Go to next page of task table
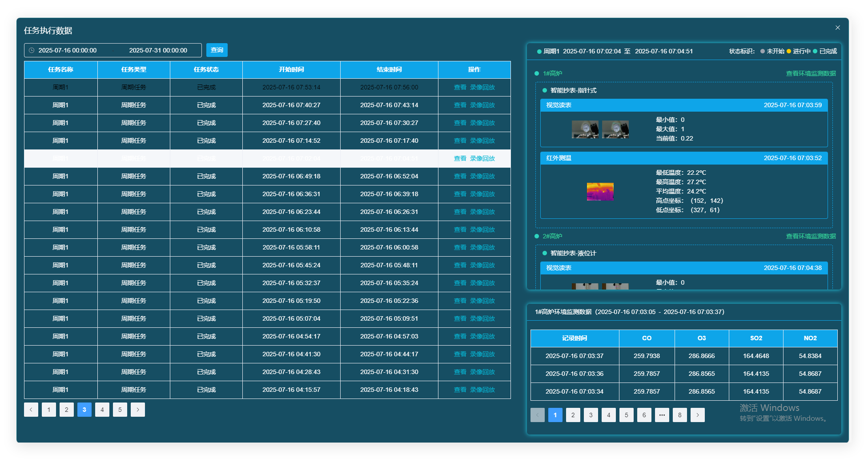The height and width of the screenshot is (459, 868). click(138, 410)
